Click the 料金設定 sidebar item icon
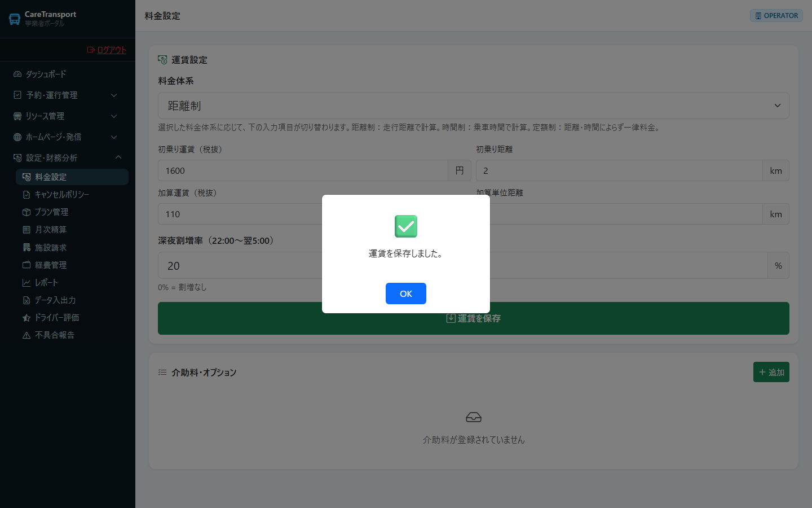The image size is (812, 508). pyautogui.click(x=27, y=177)
